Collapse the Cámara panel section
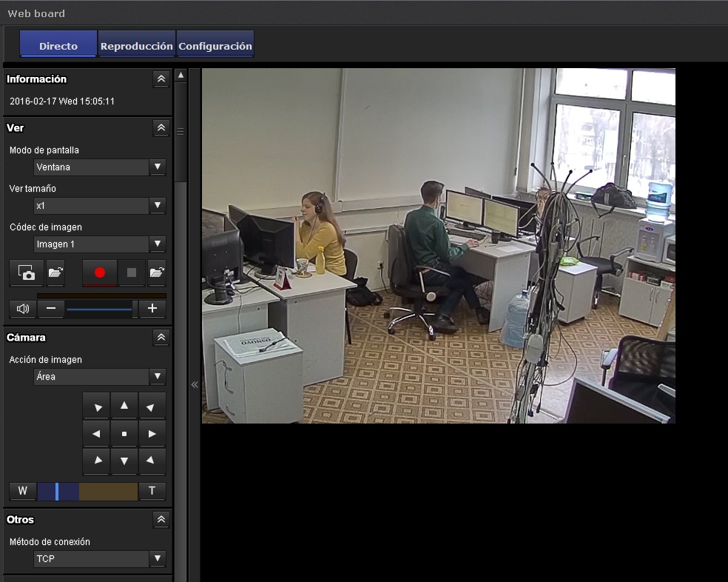This screenshot has height=582, width=728. (161, 338)
